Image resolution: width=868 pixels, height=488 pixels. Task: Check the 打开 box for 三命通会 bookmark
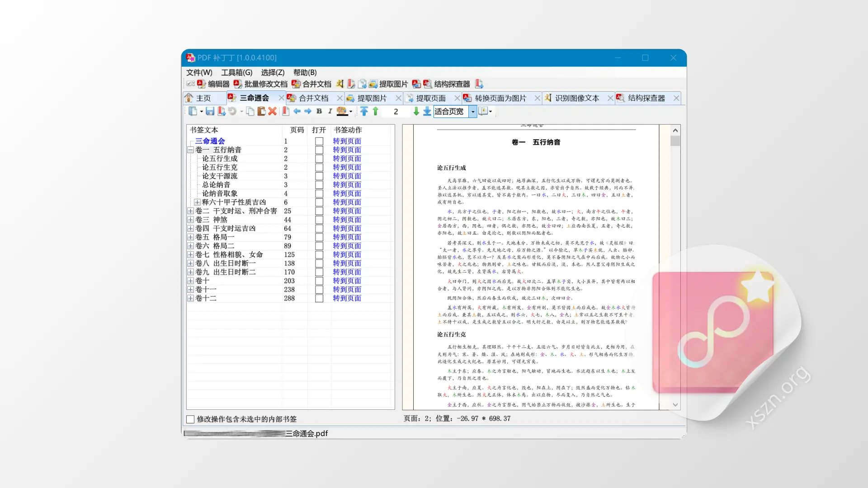pyautogui.click(x=319, y=141)
